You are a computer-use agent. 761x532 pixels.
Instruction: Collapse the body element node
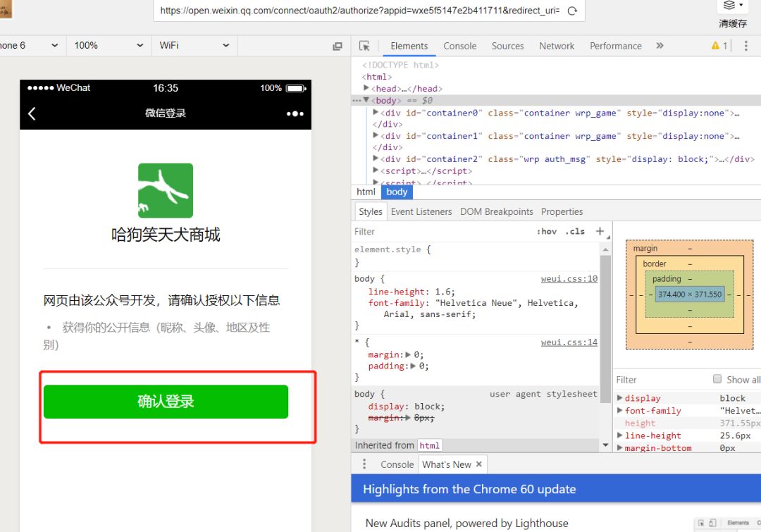[366, 100]
